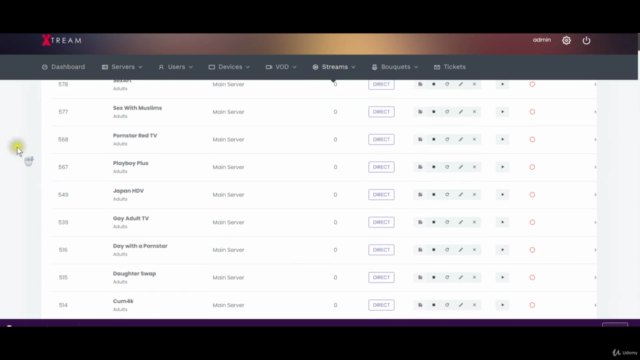Viewport: 640px width, 360px height.
Task: Expand the VOD dropdown menu
Action: 281,67
